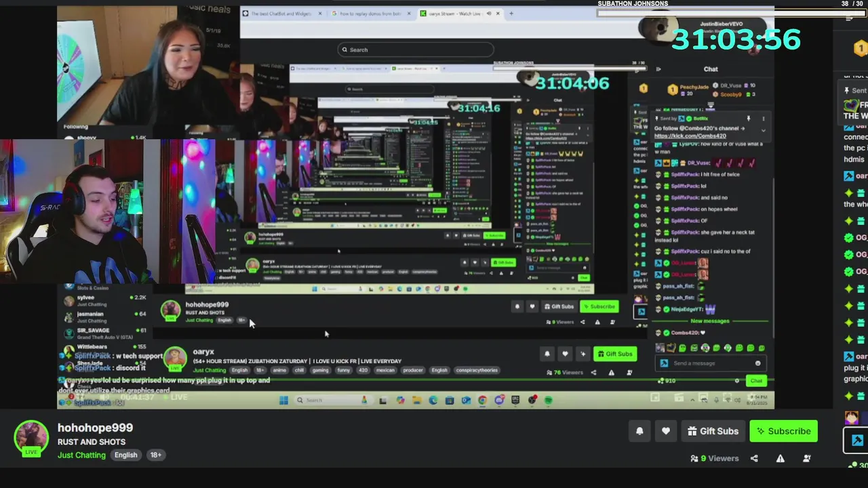Click nested Gift Subs in streamed video
The image size is (868, 488).
click(559, 306)
